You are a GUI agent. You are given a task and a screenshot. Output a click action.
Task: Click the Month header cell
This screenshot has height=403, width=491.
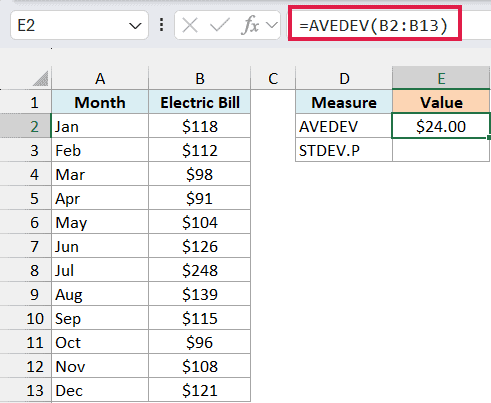[100, 102]
